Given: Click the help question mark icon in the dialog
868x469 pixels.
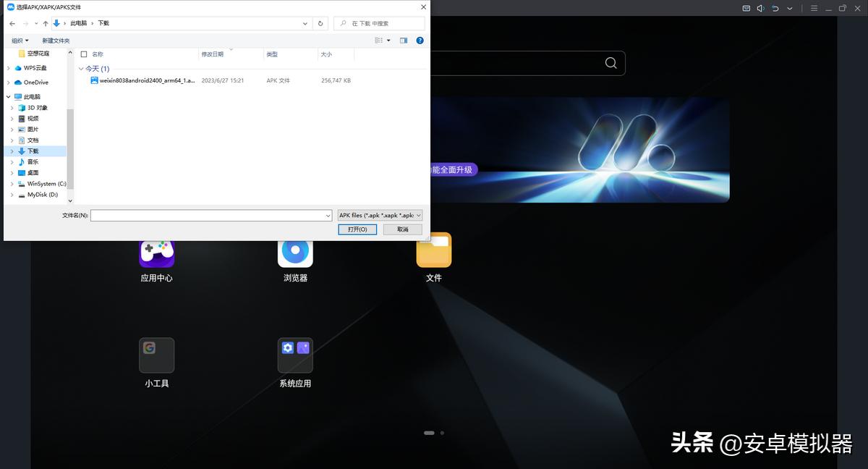Looking at the screenshot, I should coord(420,40).
